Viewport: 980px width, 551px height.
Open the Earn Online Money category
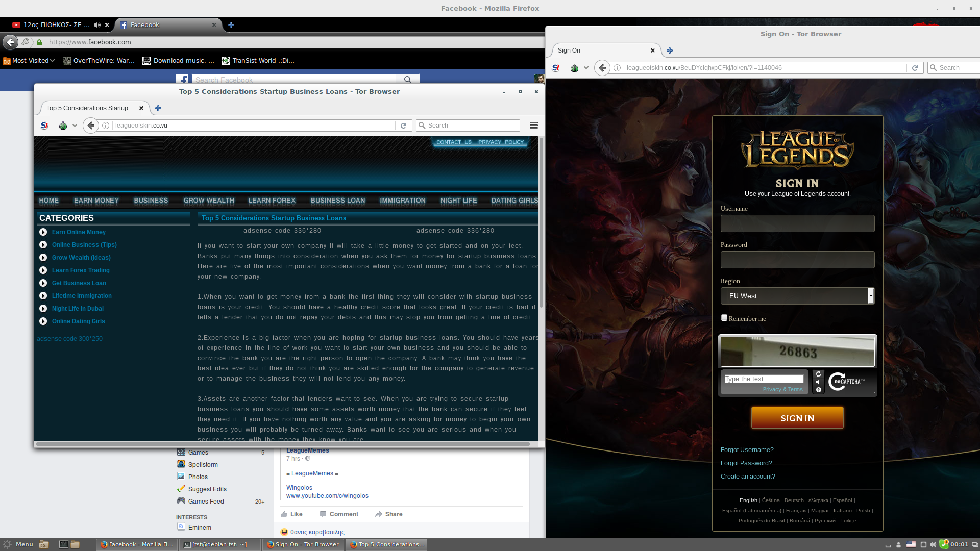point(79,232)
